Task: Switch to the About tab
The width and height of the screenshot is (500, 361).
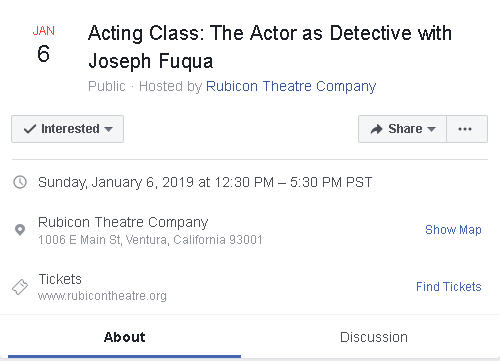Action: 124,337
